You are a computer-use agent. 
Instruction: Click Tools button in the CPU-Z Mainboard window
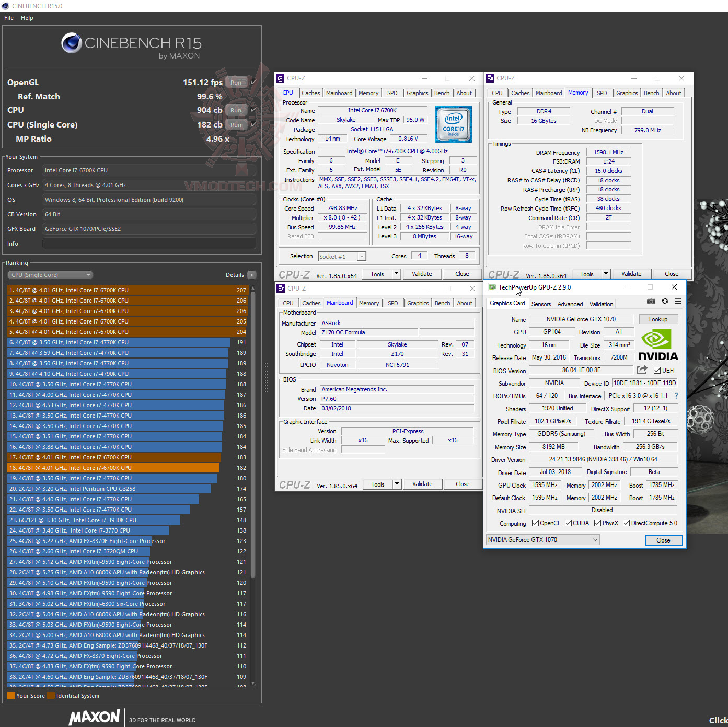(378, 484)
